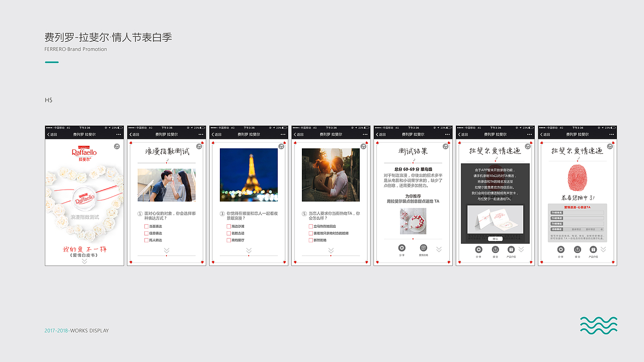
Task: Tap the round Raffaello seal on the cover
Action: tap(85, 198)
